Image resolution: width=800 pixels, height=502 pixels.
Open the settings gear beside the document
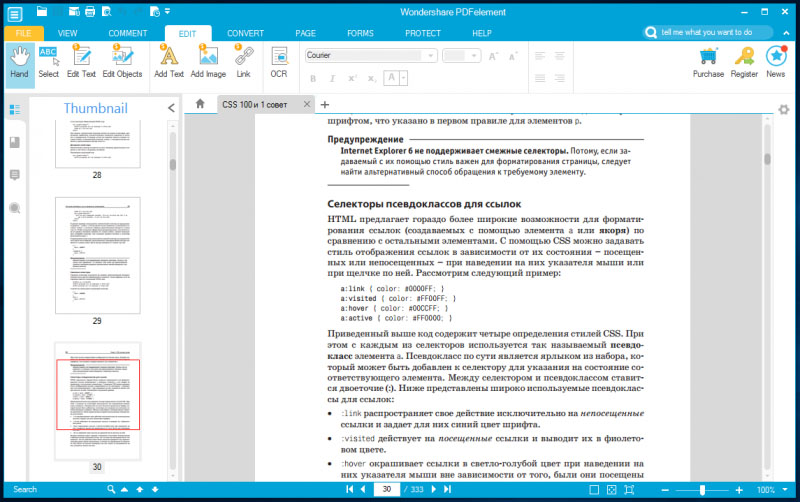pyautogui.click(x=784, y=109)
